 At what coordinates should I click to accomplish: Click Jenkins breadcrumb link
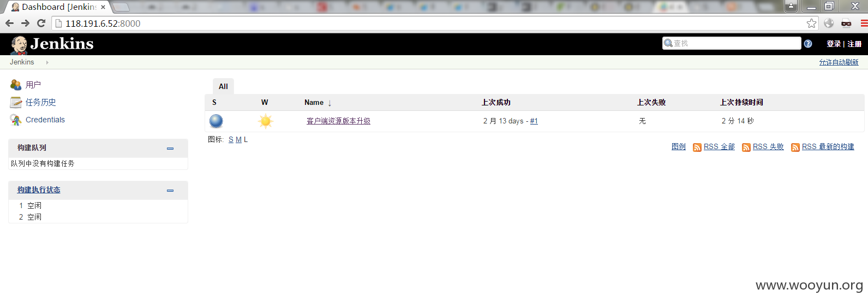[22, 62]
